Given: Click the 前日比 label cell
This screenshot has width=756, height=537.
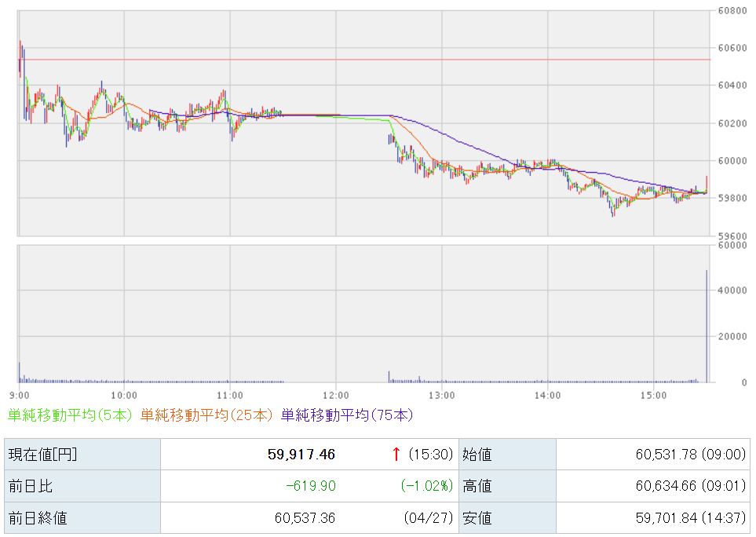Looking at the screenshot, I should click(82, 486).
